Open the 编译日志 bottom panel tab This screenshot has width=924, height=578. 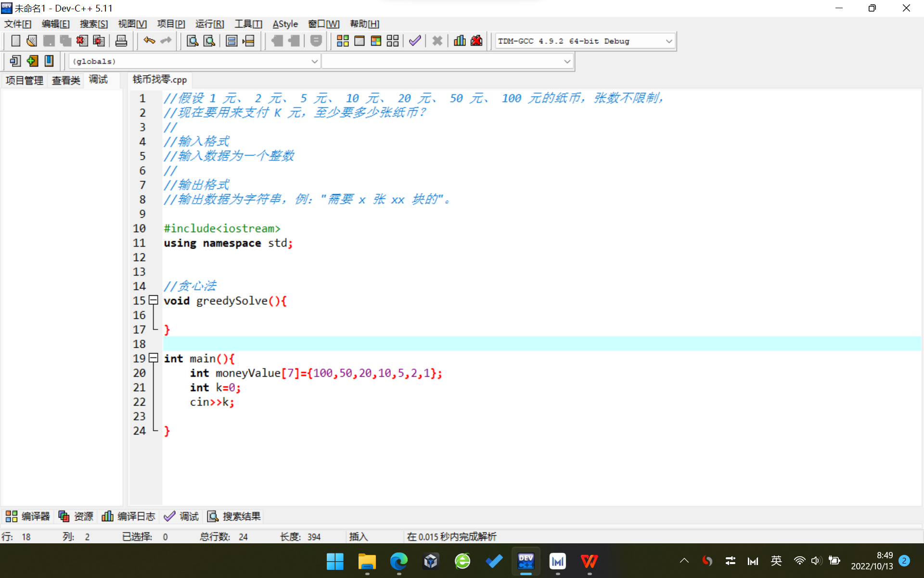tap(129, 516)
